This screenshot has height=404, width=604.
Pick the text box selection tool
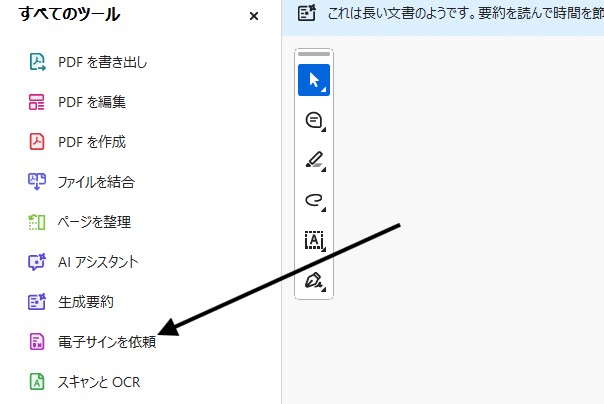coord(314,240)
